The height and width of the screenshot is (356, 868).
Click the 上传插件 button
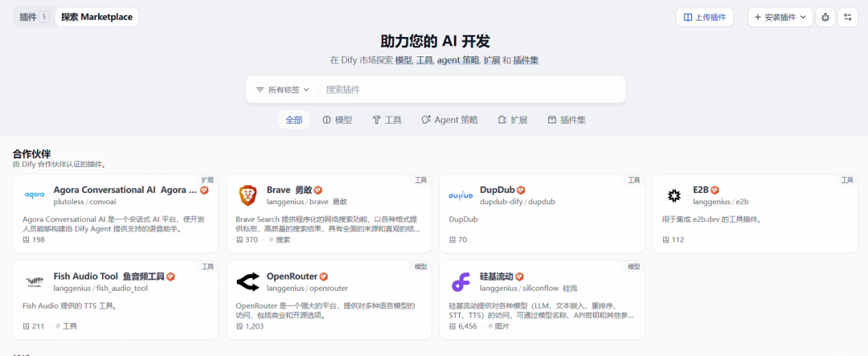click(704, 17)
